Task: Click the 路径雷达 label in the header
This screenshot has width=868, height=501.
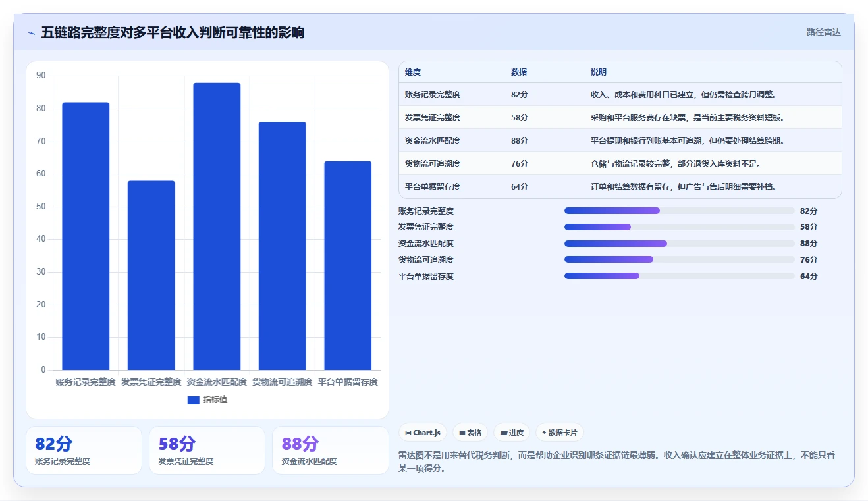Action: [823, 32]
